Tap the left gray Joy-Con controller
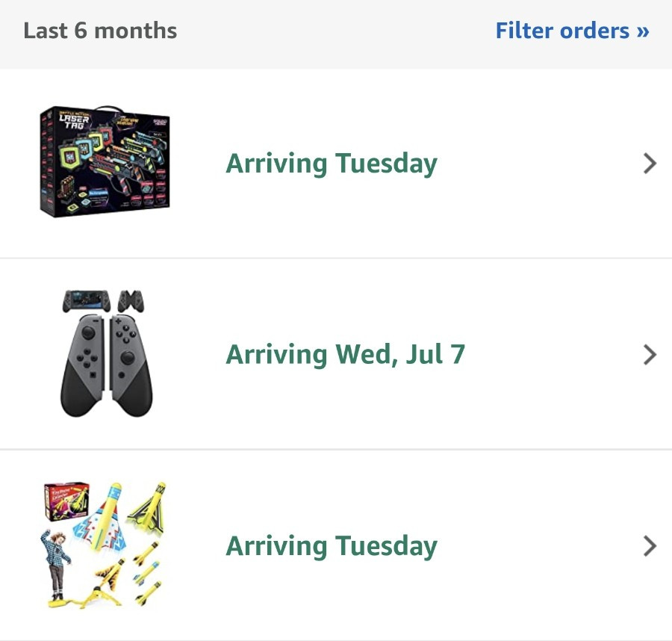Screen dimensions: 672x641 pyautogui.click(x=82, y=366)
